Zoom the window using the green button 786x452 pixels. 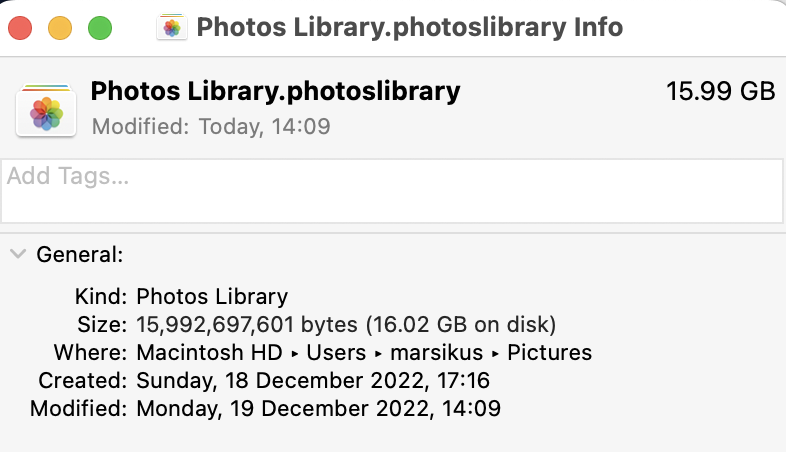100,27
